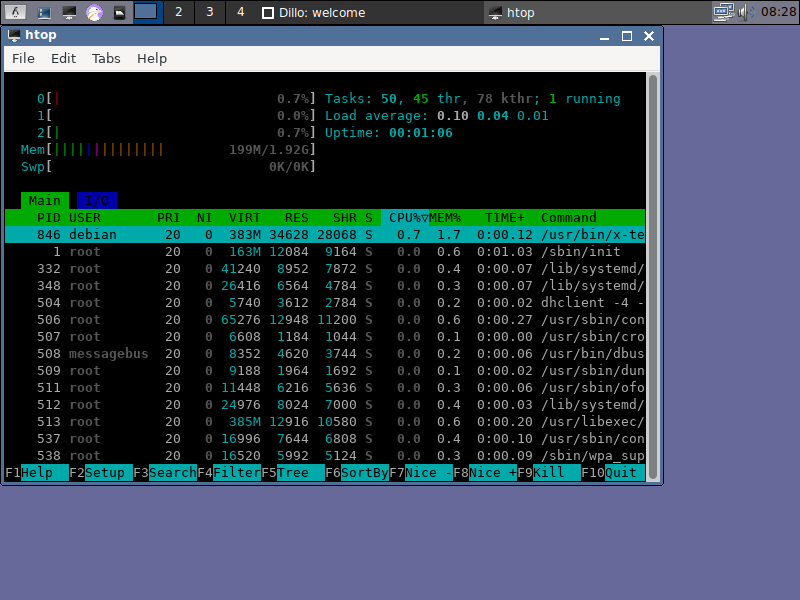Open network status tray icon
This screenshot has width=800, height=600.
click(x=723, y=12)
